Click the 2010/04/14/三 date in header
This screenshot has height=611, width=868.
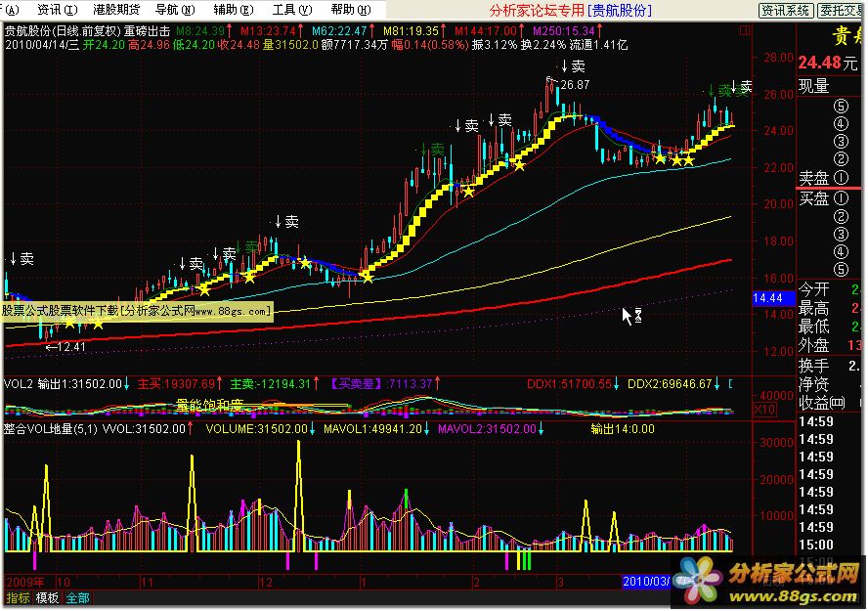[42, 45]
